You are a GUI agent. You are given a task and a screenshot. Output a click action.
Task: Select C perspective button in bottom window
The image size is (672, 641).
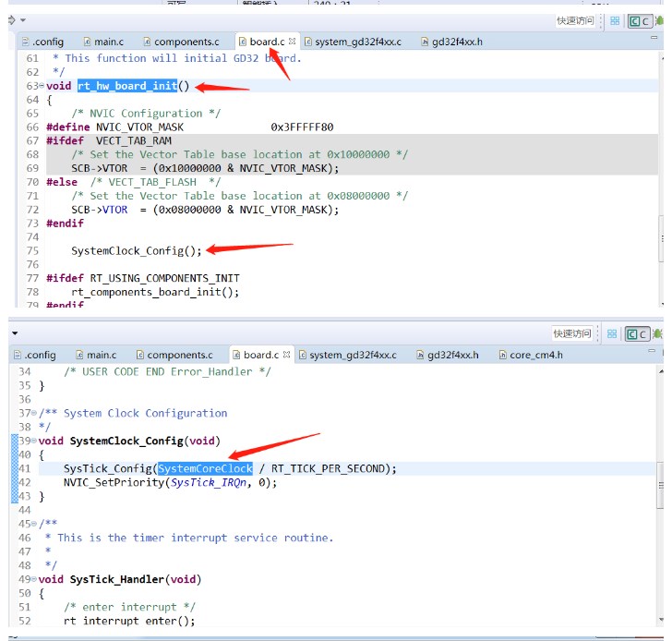[x=637, y=333]
